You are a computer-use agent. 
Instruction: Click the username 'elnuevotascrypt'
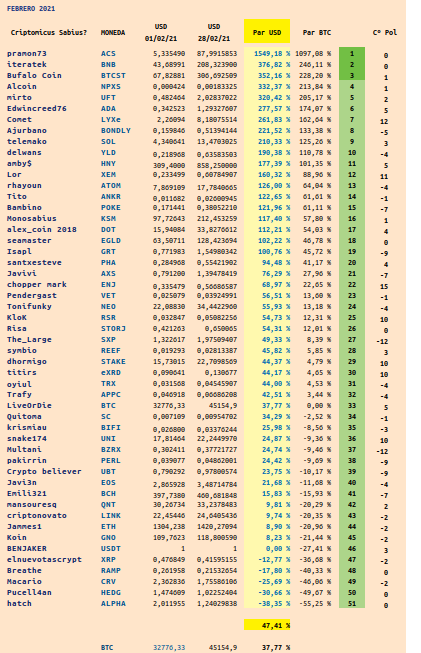pos(44,559)
